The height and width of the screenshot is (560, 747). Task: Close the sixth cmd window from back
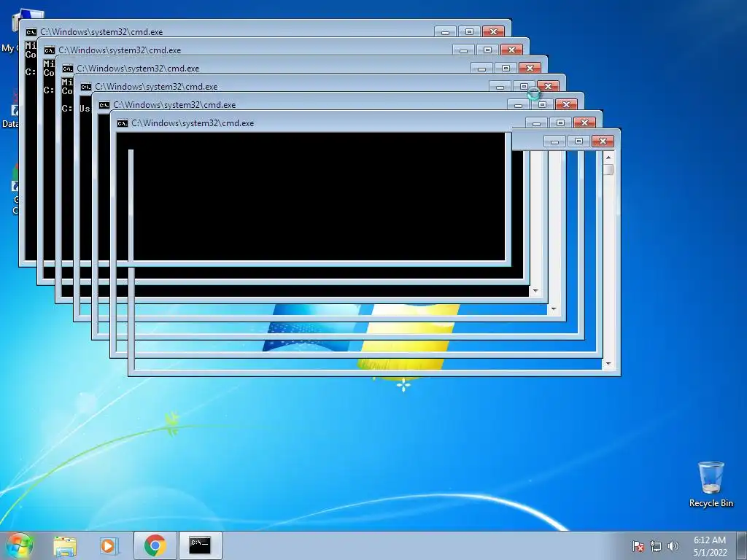pos(584,123)
